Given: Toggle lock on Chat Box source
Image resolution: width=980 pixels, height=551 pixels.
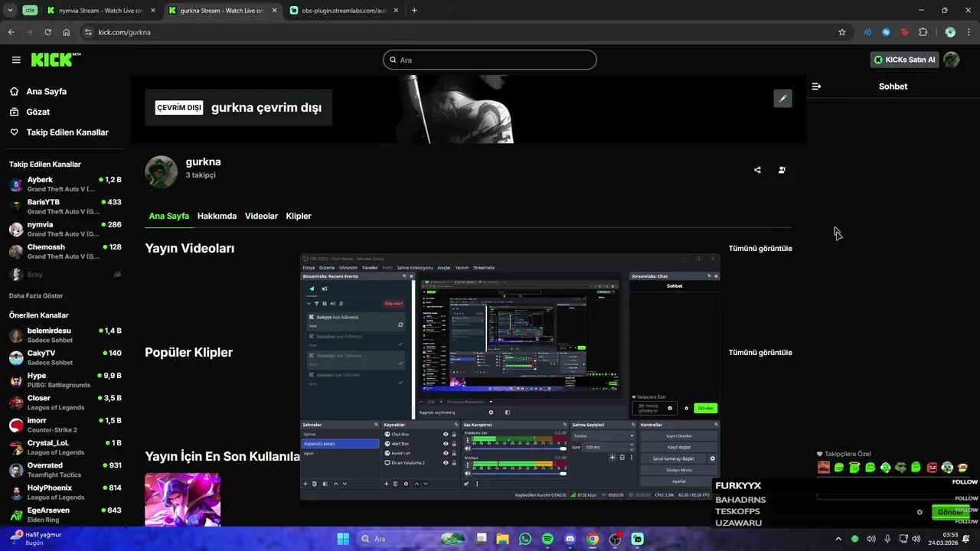Looking at the screenshot, I should (454, 434).
